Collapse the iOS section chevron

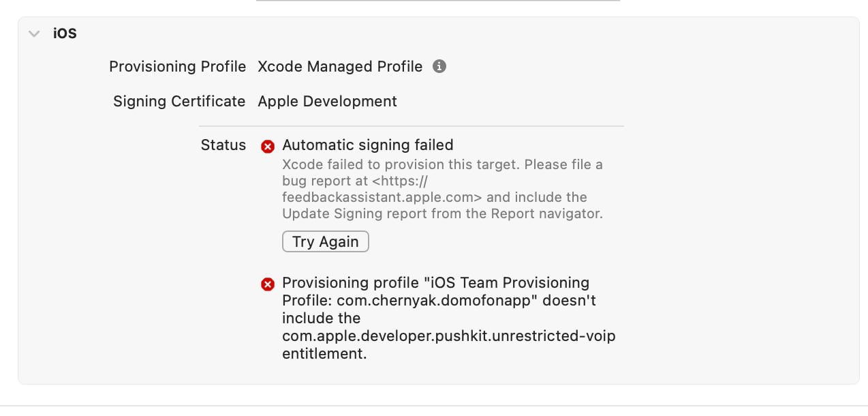(34, 33)
